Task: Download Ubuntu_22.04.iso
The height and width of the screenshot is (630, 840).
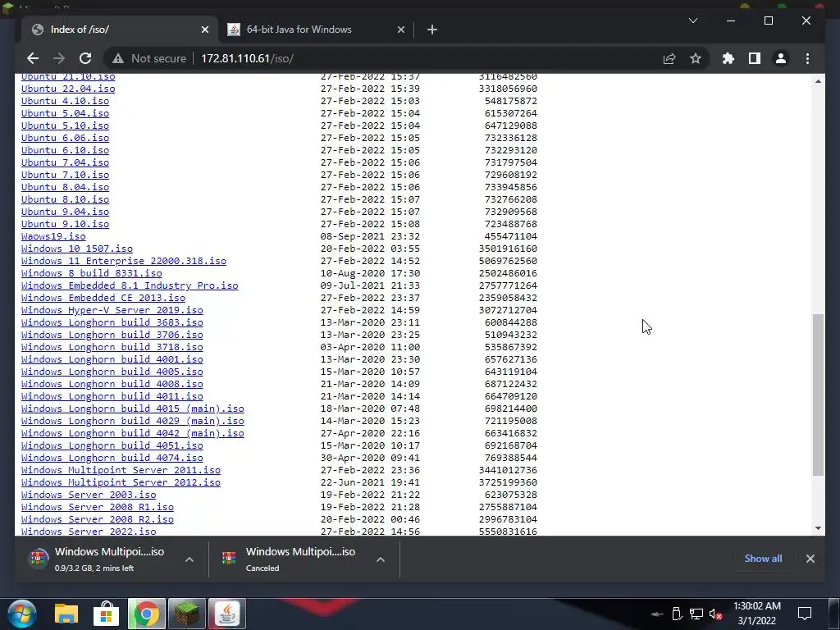Action: 68,89
